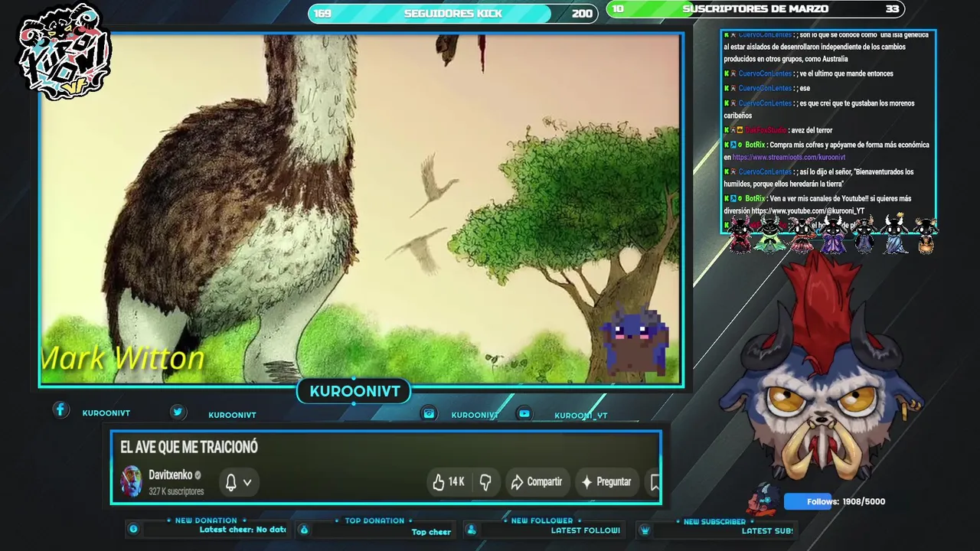Click the Suscriptores de Marzo progress bar
The image size is (980, 551).
coord(756,9)
